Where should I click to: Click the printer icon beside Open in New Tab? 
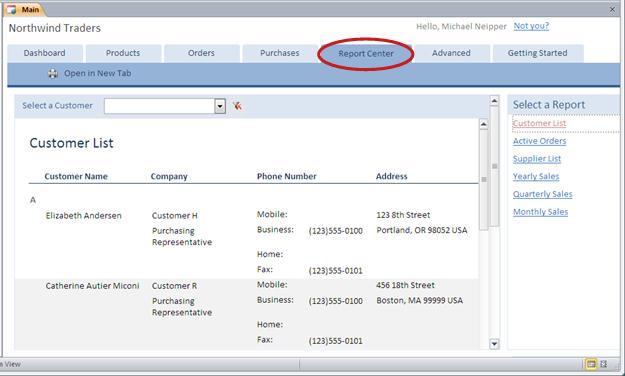53,73
